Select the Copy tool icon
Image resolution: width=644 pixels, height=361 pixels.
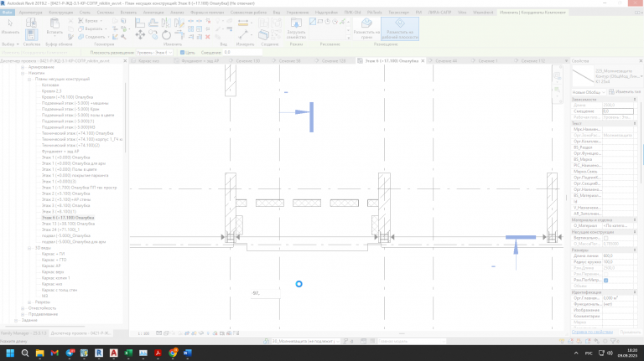(x=153, y=35)
